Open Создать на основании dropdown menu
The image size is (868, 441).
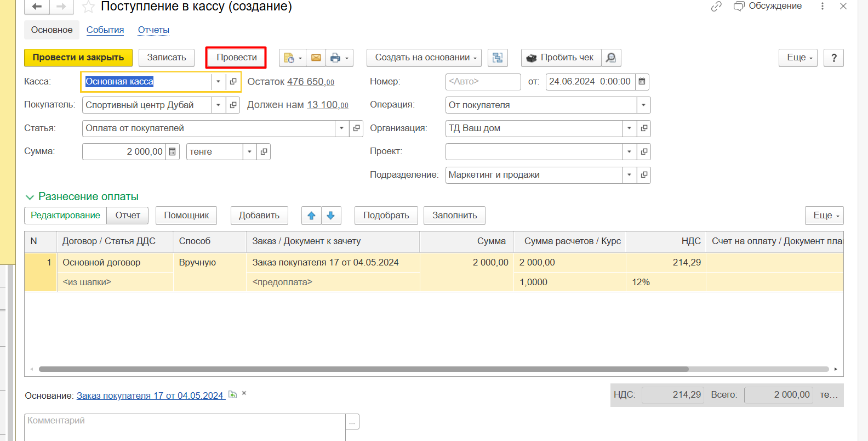point(424,58)
